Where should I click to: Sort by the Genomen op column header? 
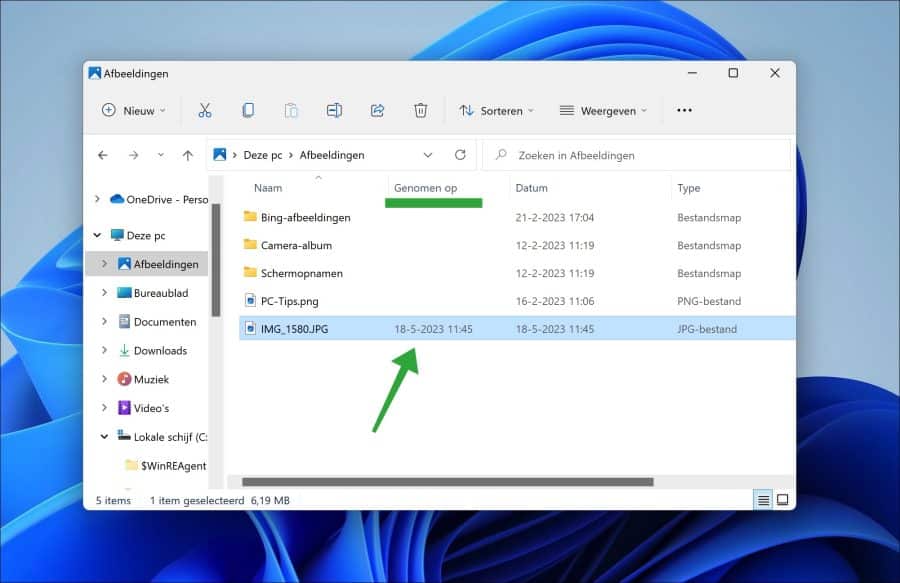(425, 188)
